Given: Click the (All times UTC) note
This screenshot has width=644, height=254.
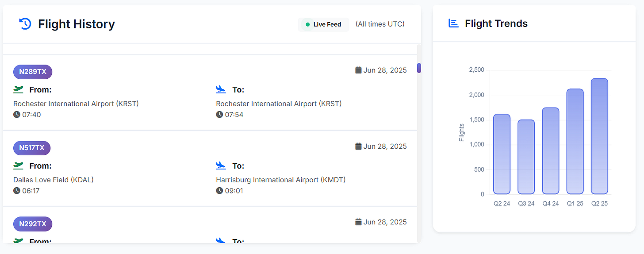Looking at the screenshot, I should click(x=380, y=24).
